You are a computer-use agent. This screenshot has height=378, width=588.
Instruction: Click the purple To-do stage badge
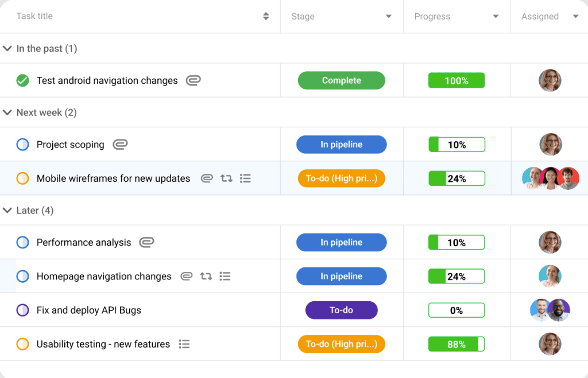tap(342, 310)
